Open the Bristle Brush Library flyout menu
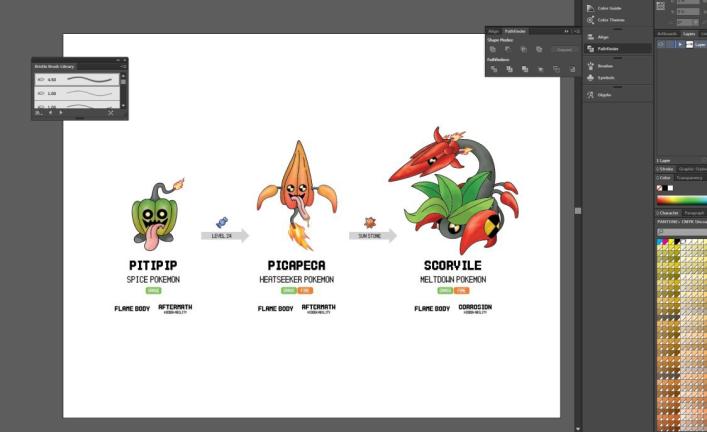 [123, 66]
